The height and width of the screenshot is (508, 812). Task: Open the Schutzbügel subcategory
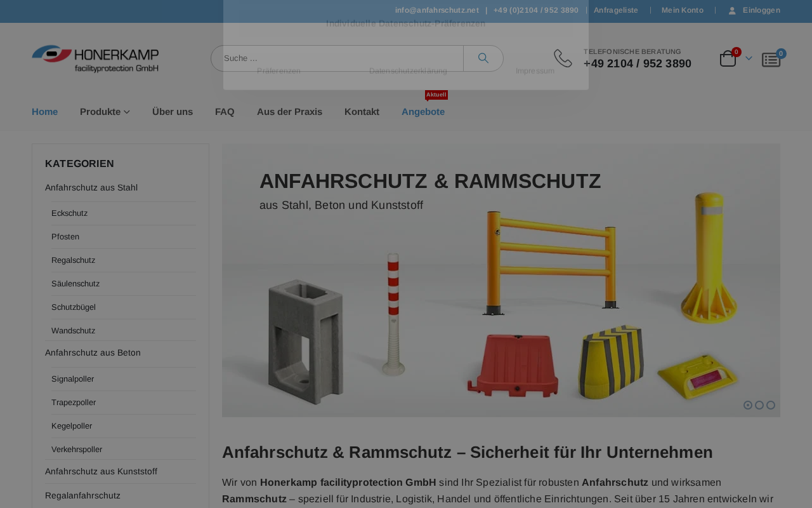(x=74, y=307)
